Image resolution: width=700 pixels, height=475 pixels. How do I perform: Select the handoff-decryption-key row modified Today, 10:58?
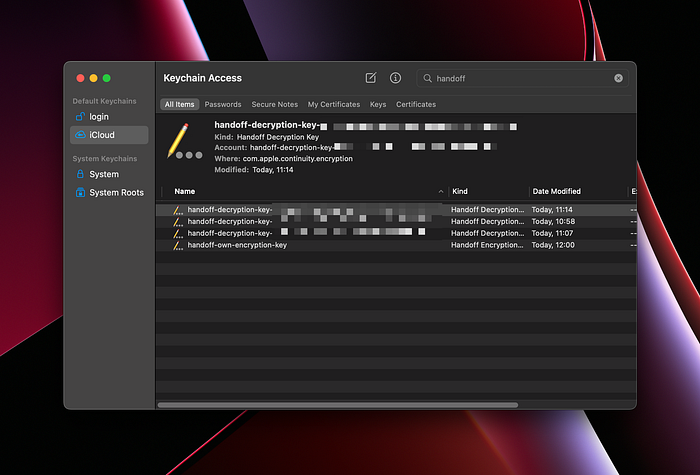tap(396, 221)
